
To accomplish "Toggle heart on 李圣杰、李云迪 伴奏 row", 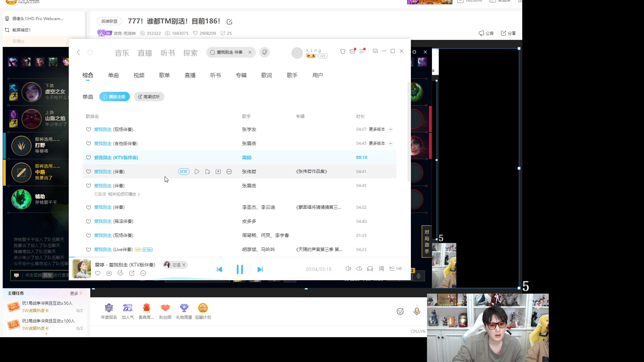I will point(89,207).
